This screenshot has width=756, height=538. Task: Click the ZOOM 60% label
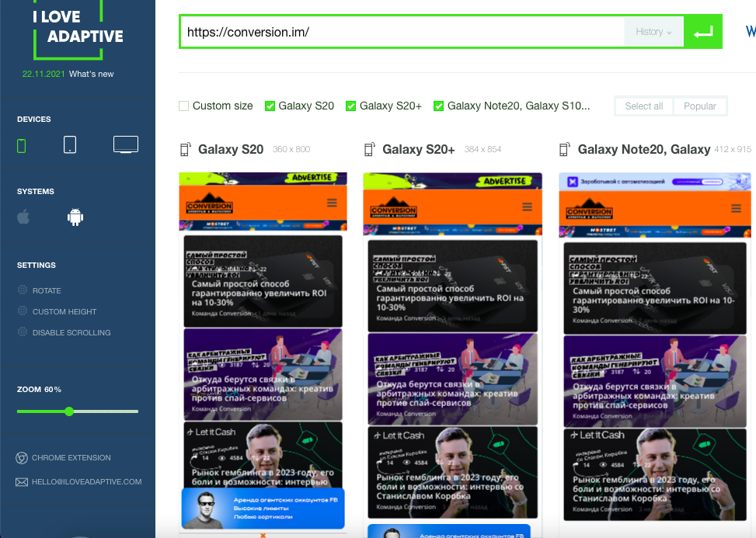click(x=39, y=389)
